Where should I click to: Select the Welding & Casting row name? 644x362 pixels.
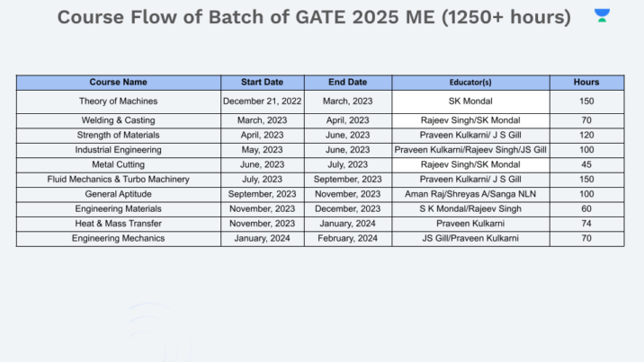[118, 120]
